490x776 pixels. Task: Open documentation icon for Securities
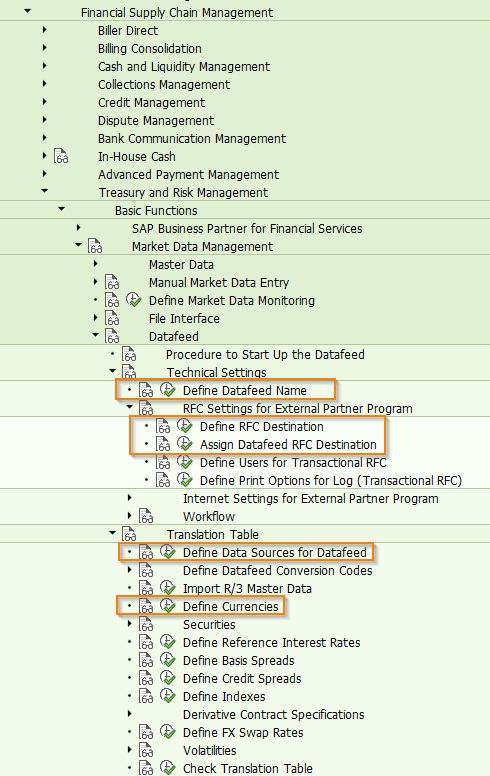(x=146, y=625)
